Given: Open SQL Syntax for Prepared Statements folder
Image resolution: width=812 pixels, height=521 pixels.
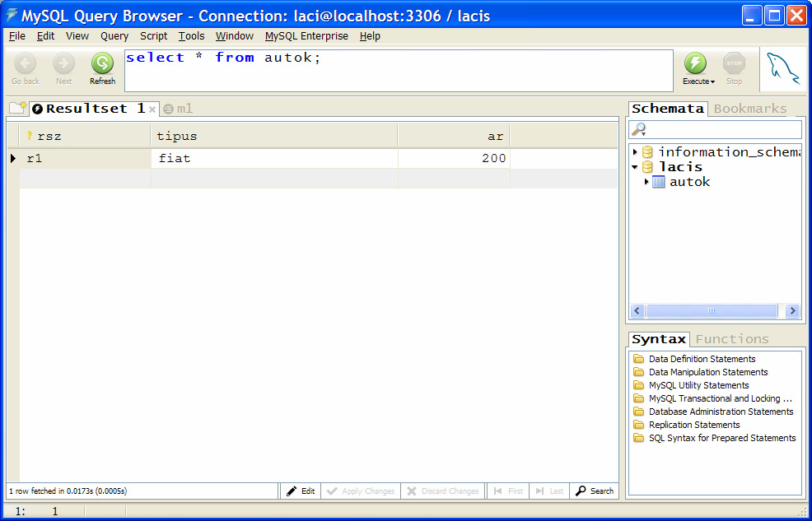Looking at the screenshot, I should click(722, 438).
